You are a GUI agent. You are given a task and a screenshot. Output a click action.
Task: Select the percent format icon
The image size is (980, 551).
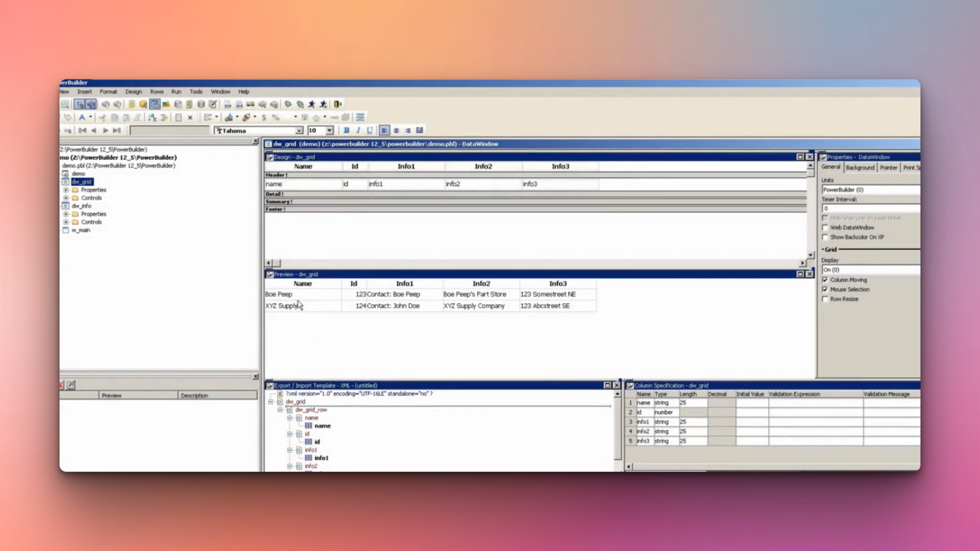click(x=275, y=117)
